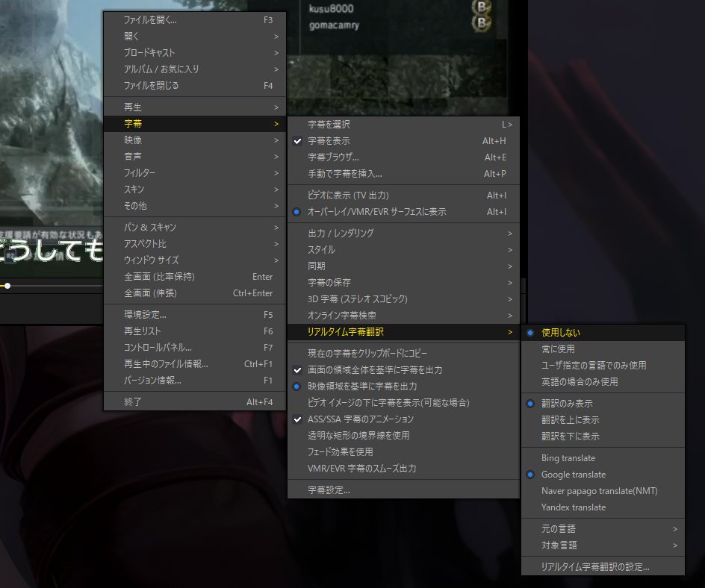Select ファイルを閉じる menu item
The height and width of the screenshot is (588, 705).
click(x=195, y=85)
